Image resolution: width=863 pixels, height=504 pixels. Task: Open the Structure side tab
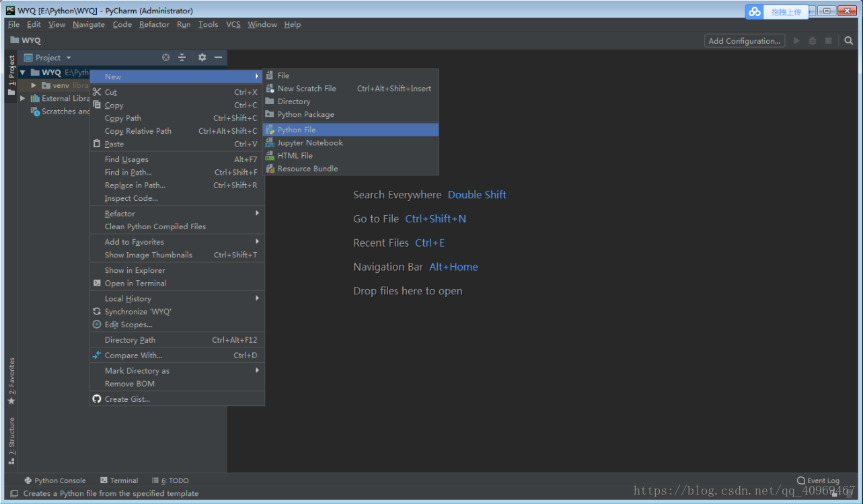pyautogui.click(x=11, y=441)
